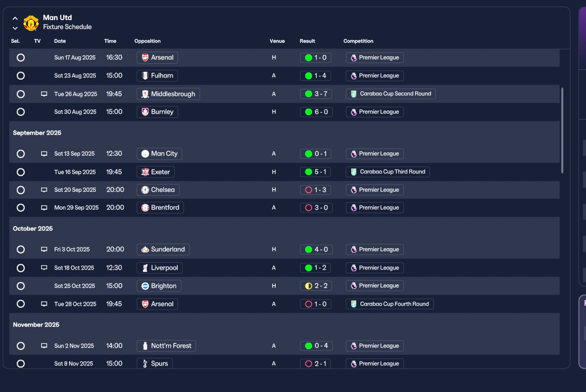Screen dimensions: 586x392
Task: Click the Man Utd club crest icon
Action: [31, 23]
